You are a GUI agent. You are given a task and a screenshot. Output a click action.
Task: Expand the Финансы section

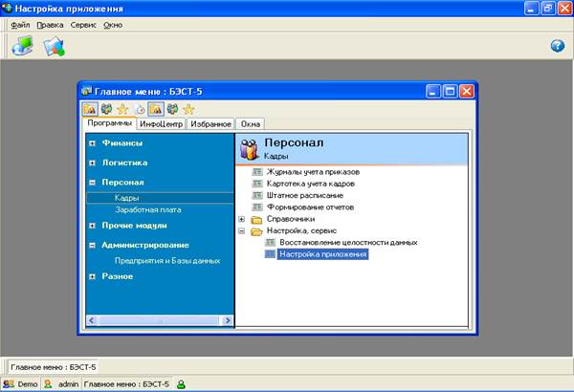tap(92, 143)
